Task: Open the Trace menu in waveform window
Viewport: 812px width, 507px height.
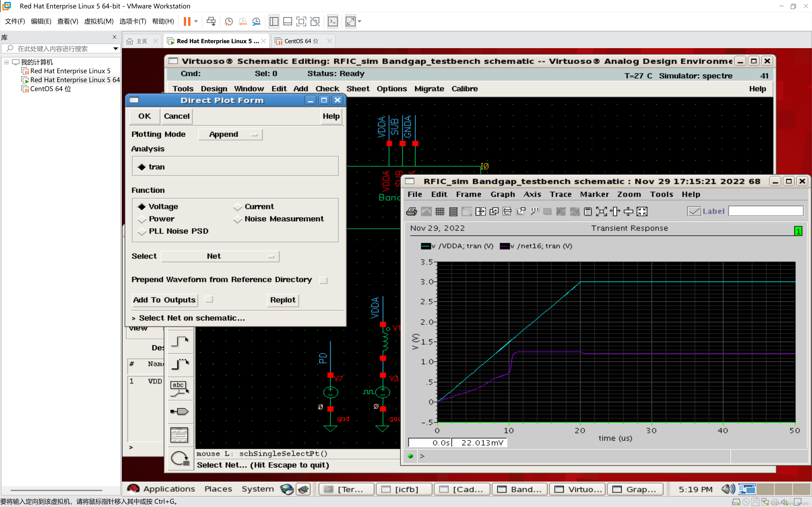Action: click(x=560, y=194)
